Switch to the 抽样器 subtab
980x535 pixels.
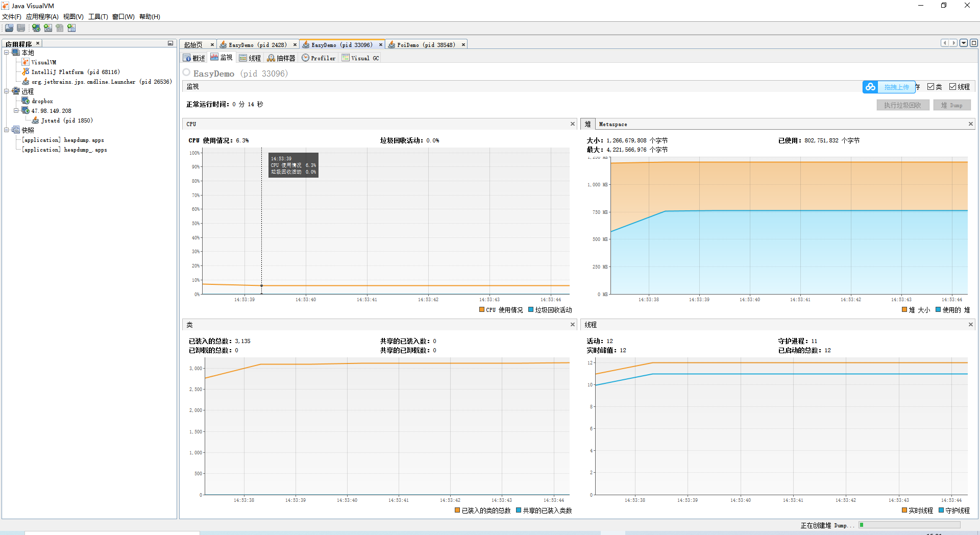pyautogui.click(x=281, y=58)
